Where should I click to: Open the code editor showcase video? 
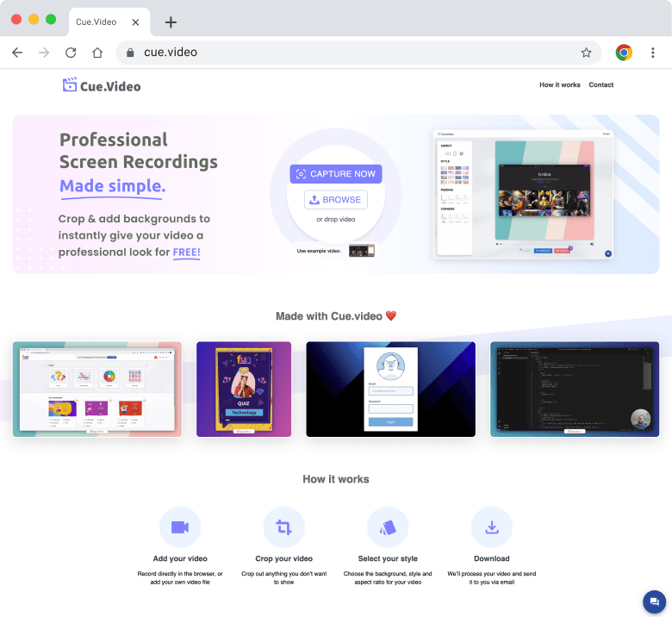[575, 390]
